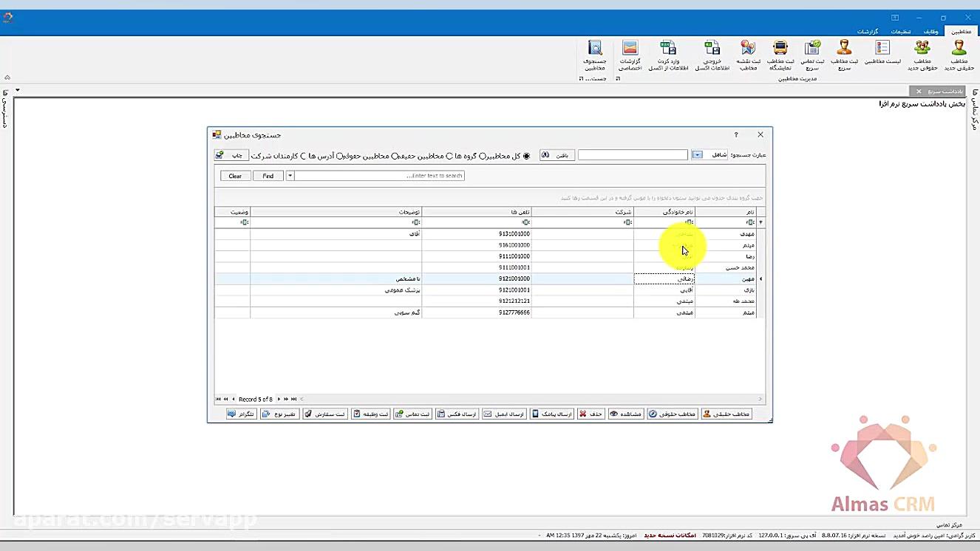Jump to the first record in navigator
Screen dimensions: 980x551
[x=218, y=400]
